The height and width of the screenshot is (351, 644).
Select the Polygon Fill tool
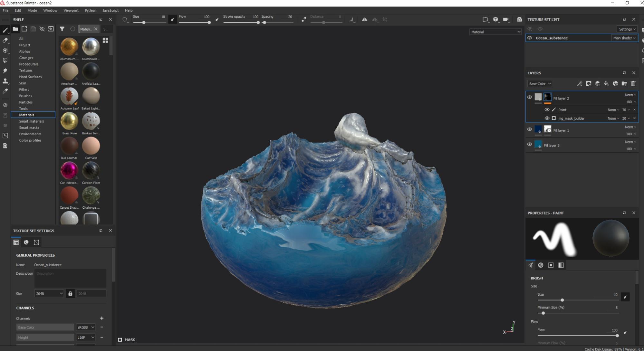[x=5, y=61]
